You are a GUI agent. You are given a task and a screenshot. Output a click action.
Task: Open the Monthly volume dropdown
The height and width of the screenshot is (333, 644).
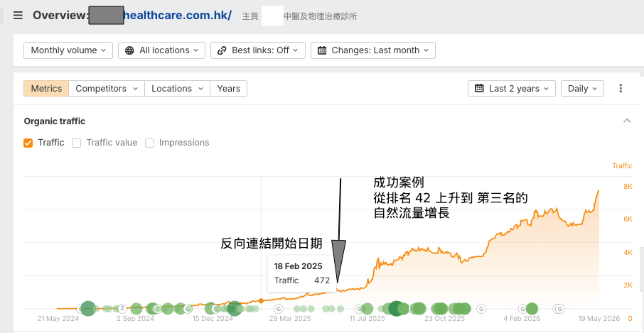(x=68, y=50)
